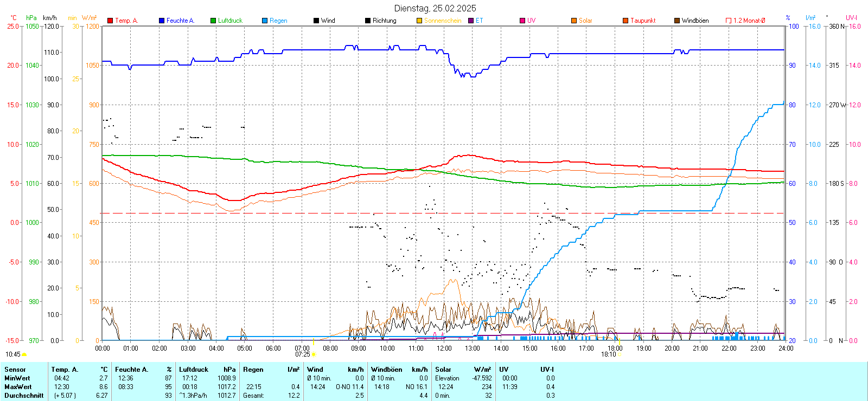This screenshot has width=868, height=401.
Task: Toggle the empty 1.2 Monat-Ø legend box
Action: point(729,21)
